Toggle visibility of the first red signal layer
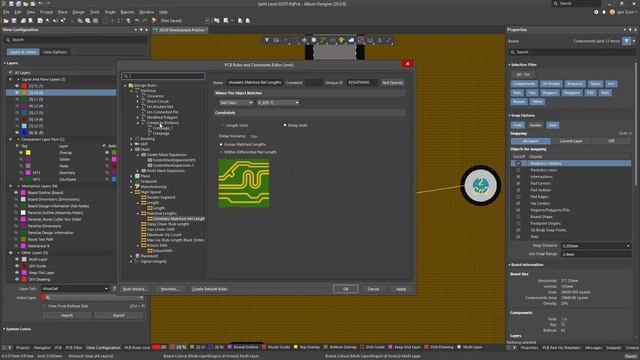This screenshot has width=640, height=360. (x=17, y=86)
